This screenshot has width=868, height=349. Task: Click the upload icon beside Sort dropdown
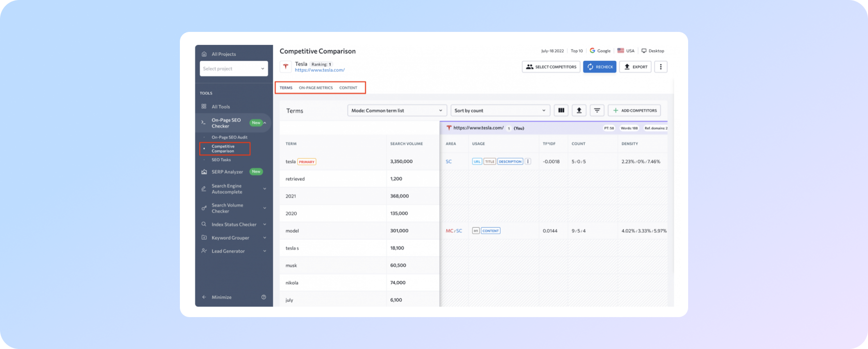click(579, 111)
